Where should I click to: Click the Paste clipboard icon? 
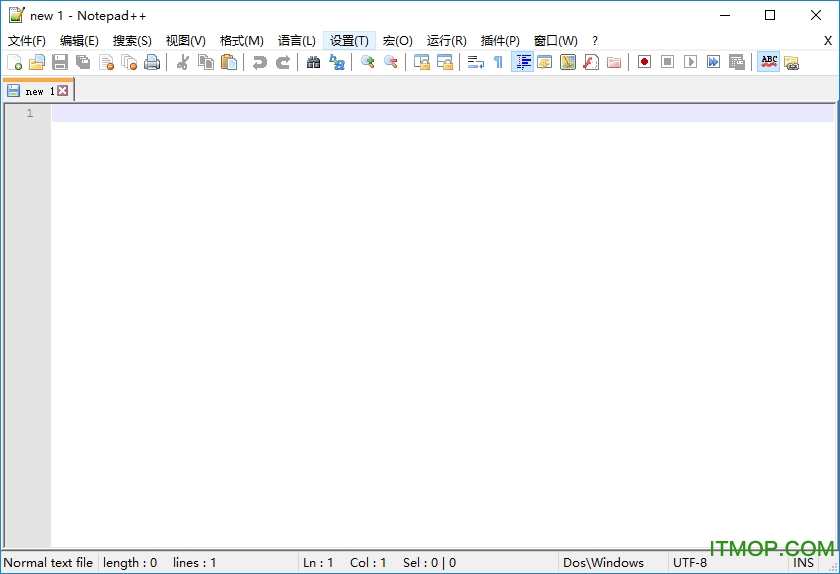(x=229, y=62)
